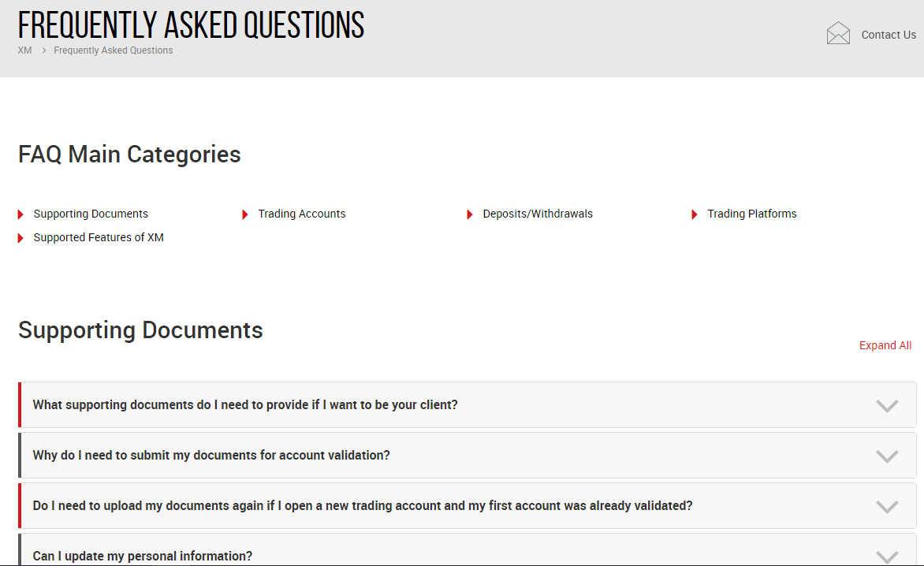The height and width of the screenshot is (566, 924).
Task: Open the Trading Accounts category link
Action: click(302, 214)
